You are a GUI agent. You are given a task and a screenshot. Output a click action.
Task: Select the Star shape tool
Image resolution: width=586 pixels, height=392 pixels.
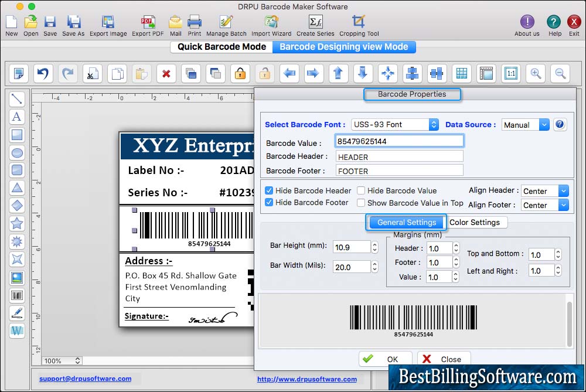point(17,223)
